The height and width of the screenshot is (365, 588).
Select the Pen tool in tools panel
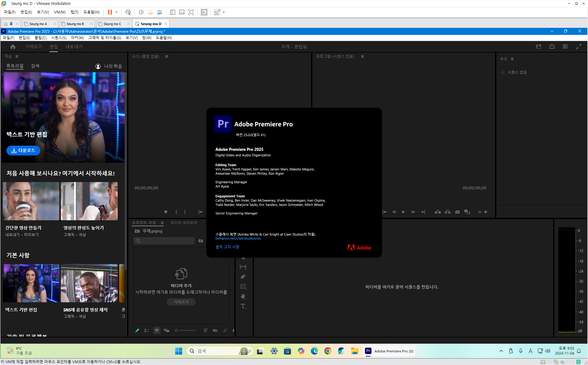point(243,277)
